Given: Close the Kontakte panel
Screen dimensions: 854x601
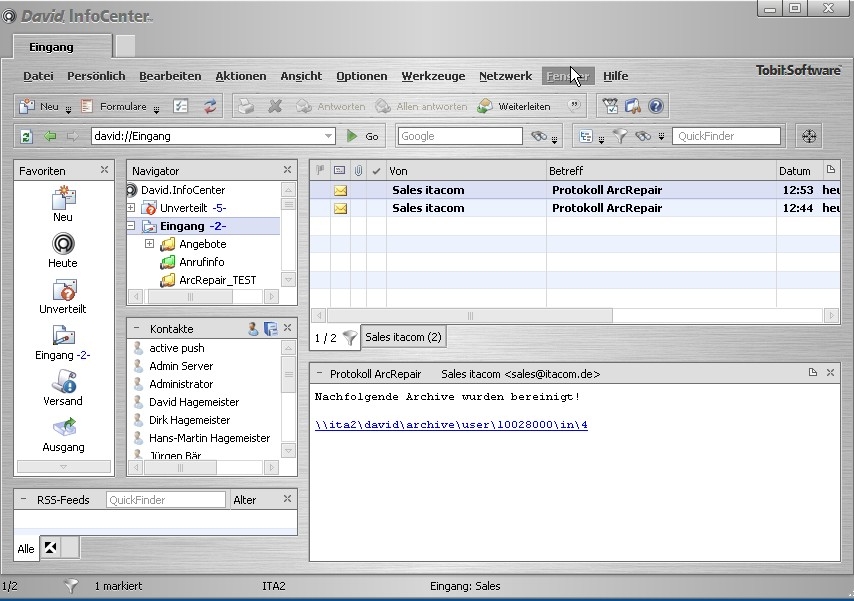Looking at the screenshot, I should pos(288,327).
